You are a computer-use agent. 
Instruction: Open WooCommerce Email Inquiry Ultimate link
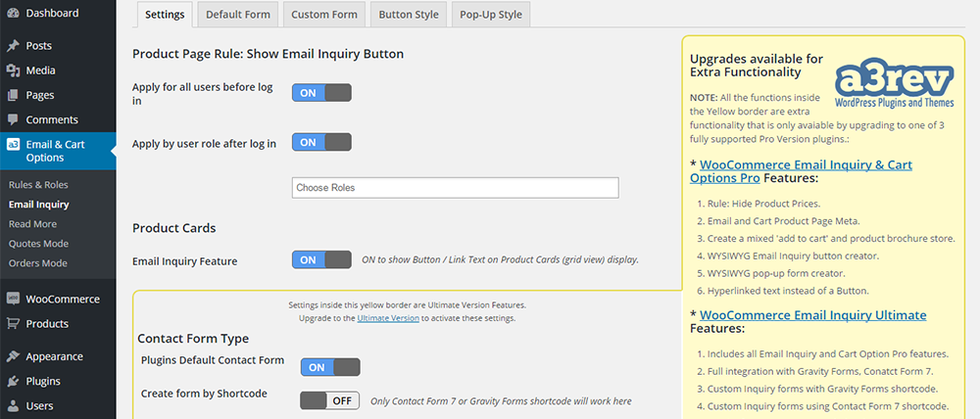(x=812, y=315)
